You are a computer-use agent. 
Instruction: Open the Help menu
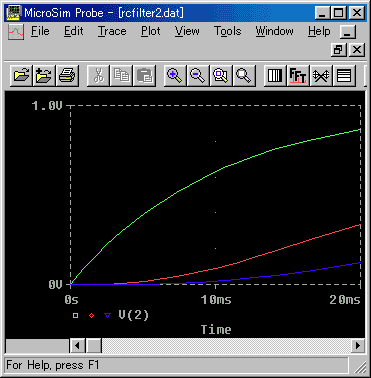tap(319, 31)
